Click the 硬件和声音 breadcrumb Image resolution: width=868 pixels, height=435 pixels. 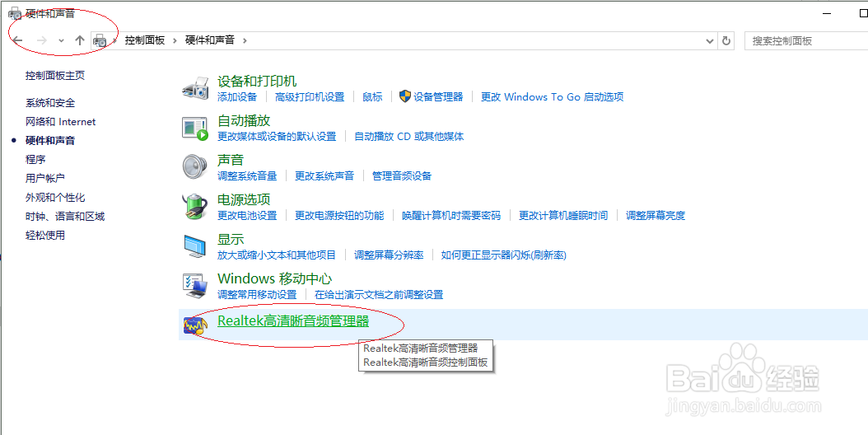pos(210,40)
